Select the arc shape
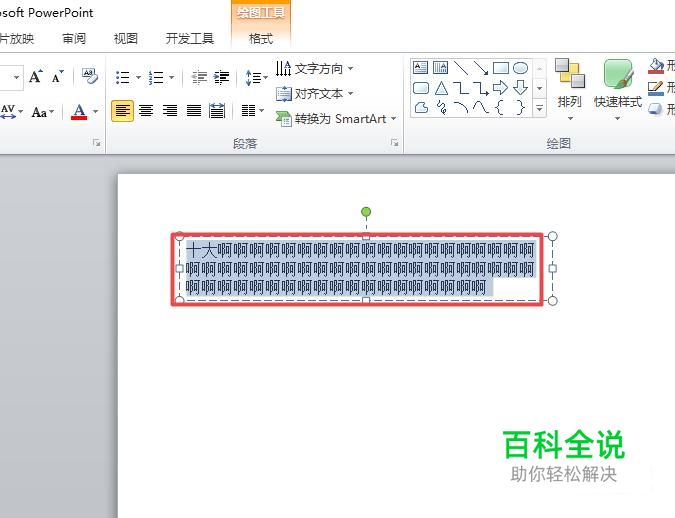The height and width of the screenshot is (518, 675). tap(461, 107)
